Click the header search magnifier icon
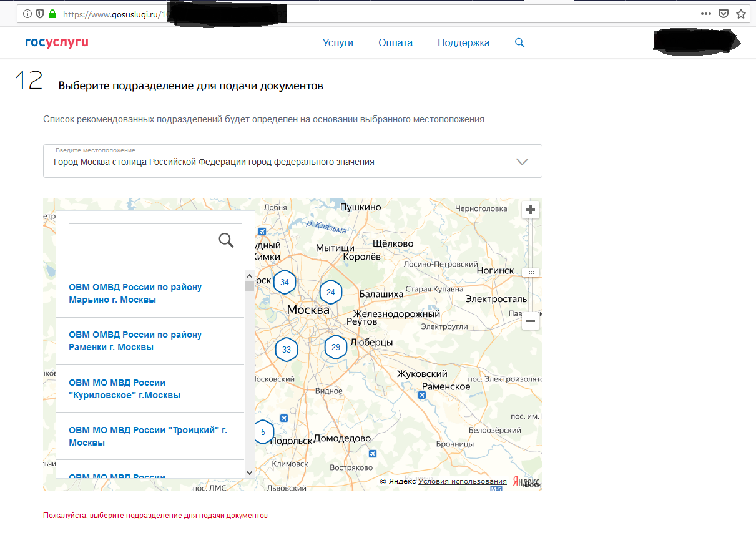 [x=519, y=43]
